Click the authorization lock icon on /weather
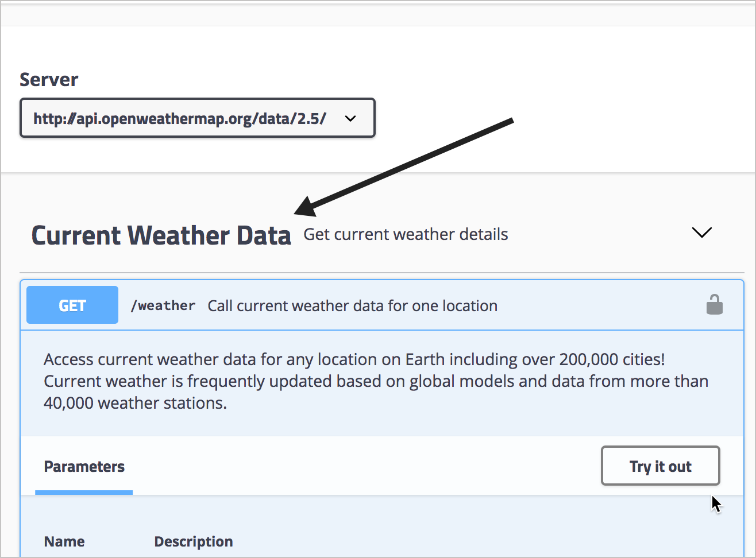 (x=715, y=305)
